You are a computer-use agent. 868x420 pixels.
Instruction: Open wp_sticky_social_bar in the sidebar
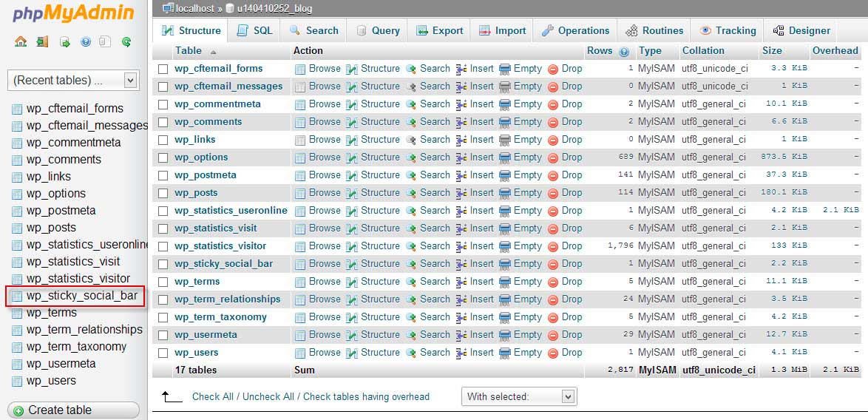point(82,296)
